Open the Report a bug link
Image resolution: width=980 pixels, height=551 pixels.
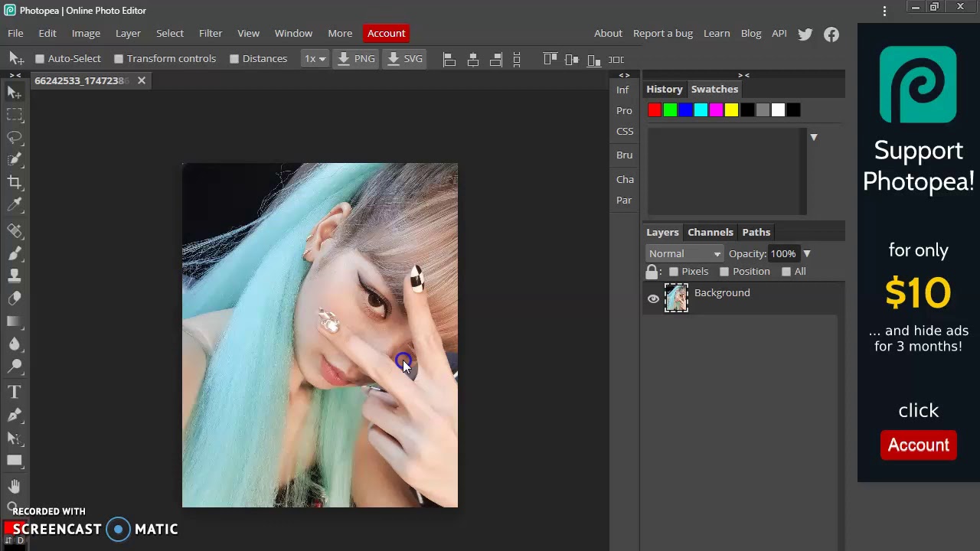click(x=663, y=34)
